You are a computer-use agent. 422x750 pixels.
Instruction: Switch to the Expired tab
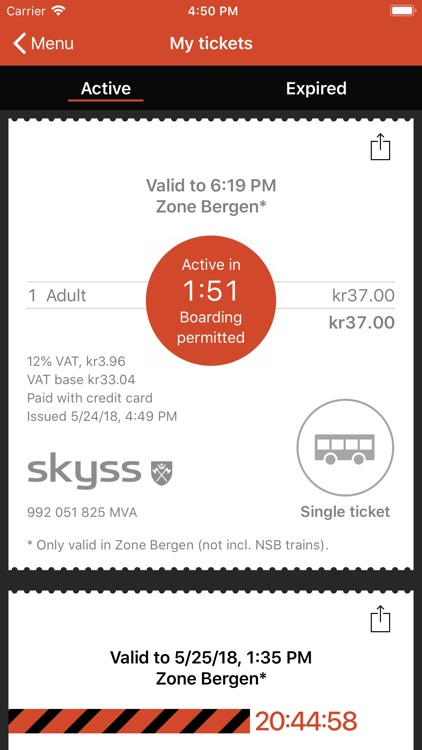coord(316,88)
